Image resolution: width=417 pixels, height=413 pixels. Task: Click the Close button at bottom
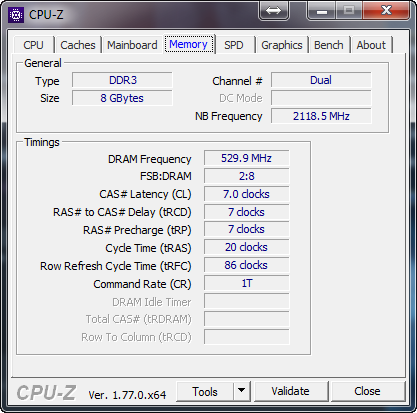pos(367,391)
